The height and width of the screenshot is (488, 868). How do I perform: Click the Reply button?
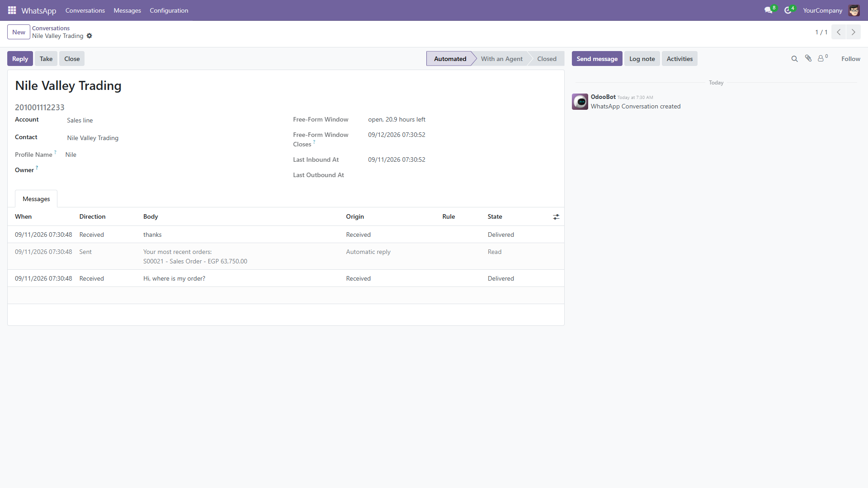click(20, 59)
